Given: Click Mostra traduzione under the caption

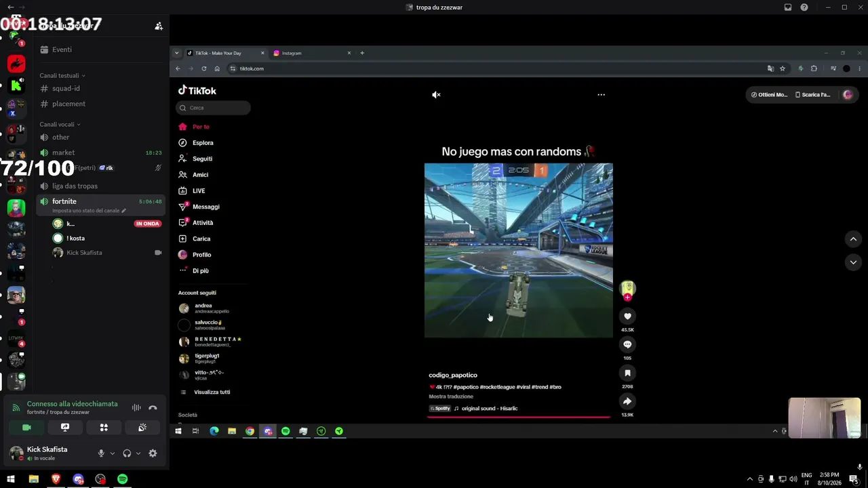Looking at the screenshot, I should tap(451, 396).
